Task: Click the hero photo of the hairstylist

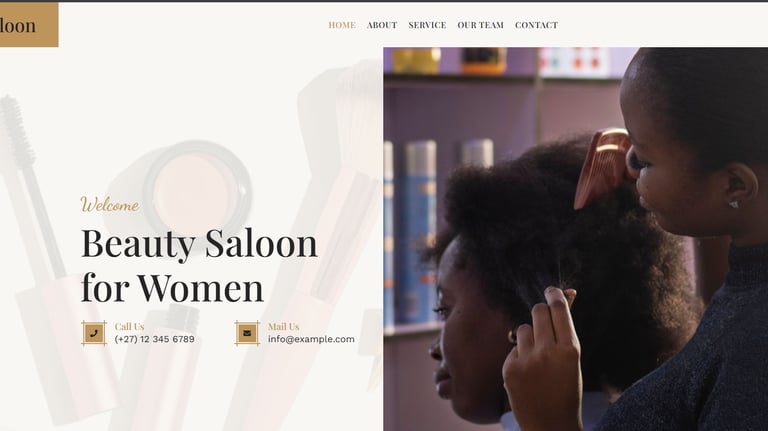Action: (x=576, y=239)
